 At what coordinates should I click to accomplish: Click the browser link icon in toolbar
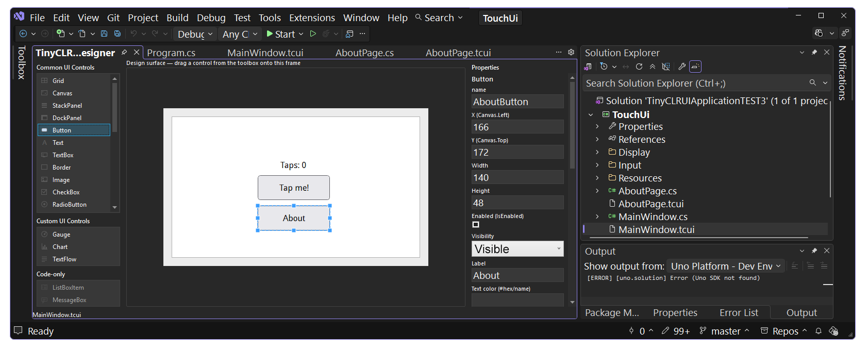pos(349,34)
